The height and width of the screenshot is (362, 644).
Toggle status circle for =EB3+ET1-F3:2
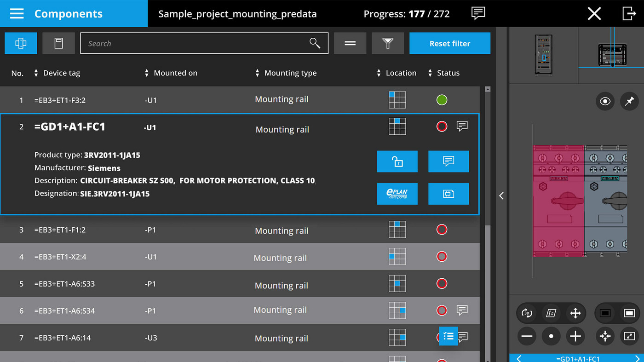(442, 100)
